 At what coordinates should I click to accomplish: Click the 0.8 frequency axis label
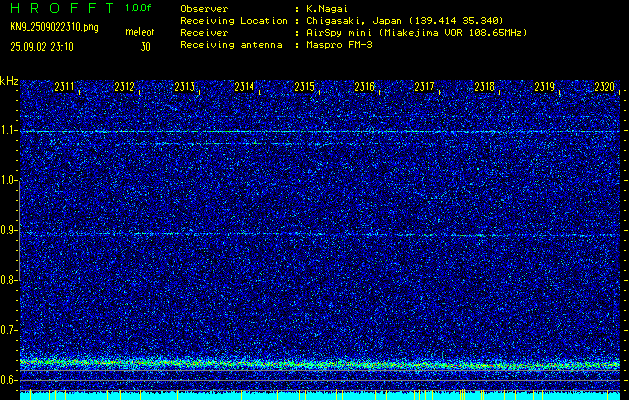pyautogui.click(x=7, y=280)
